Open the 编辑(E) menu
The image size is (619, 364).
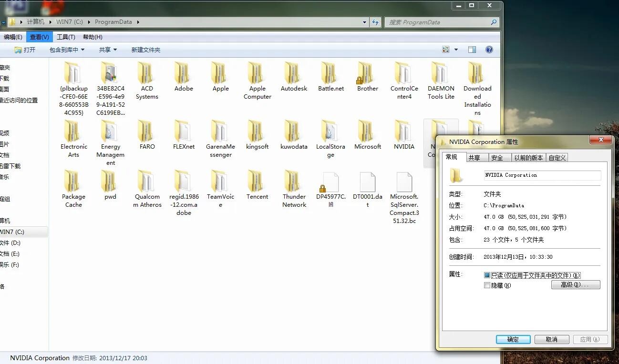pyautogui.click(x=12, y=37)
